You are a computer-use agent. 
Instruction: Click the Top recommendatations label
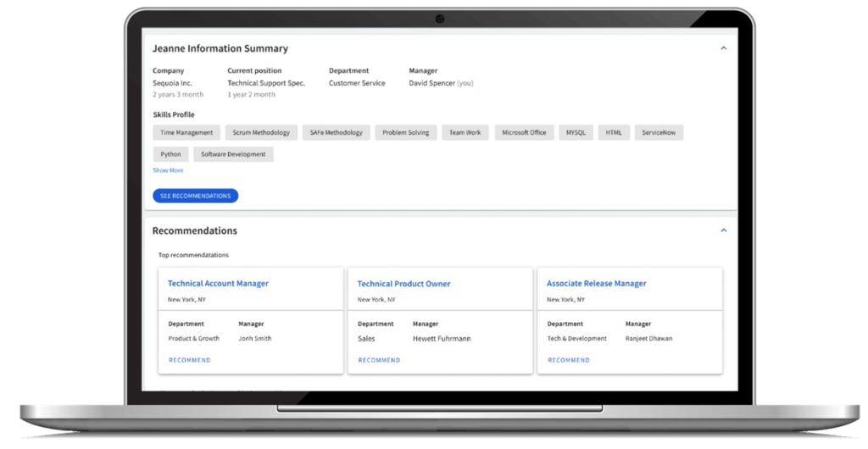(194, 255)
